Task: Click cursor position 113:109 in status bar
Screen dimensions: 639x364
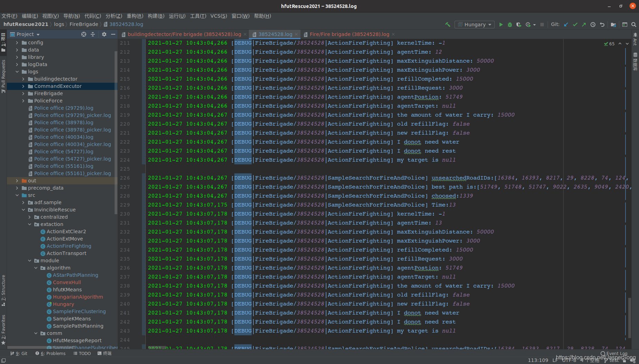Action: (x=538, y=360)
